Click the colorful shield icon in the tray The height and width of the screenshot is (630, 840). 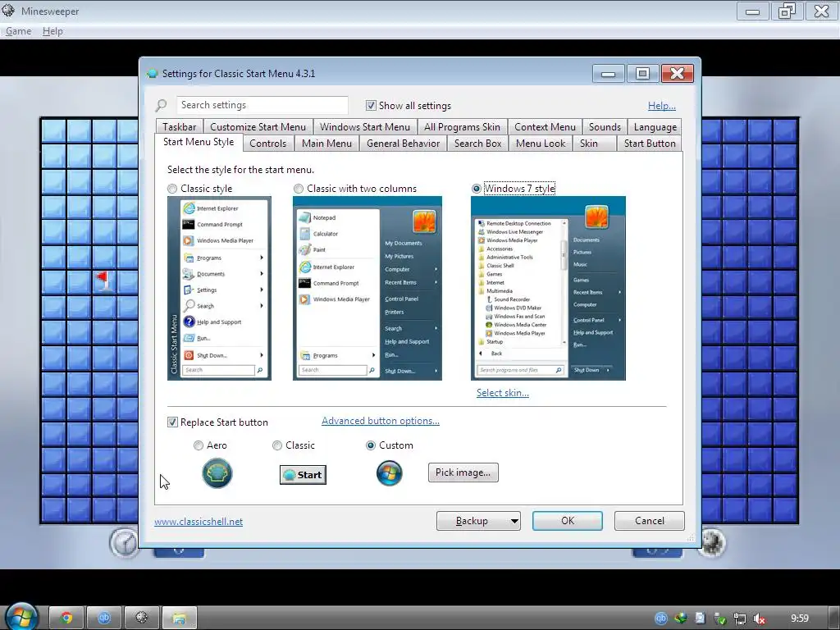[681, 619]
